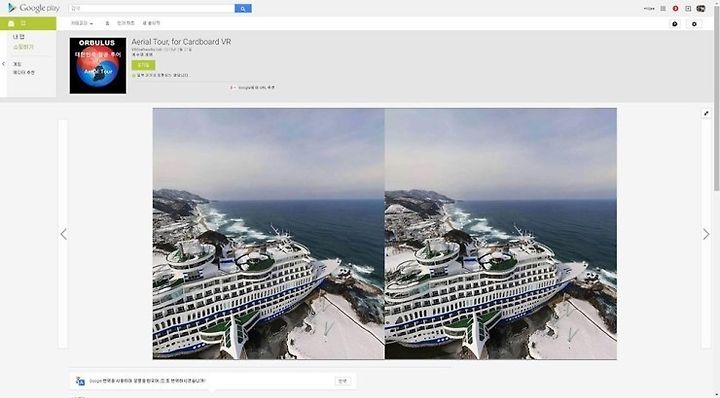Click the share box icon in header

point(688,8)
